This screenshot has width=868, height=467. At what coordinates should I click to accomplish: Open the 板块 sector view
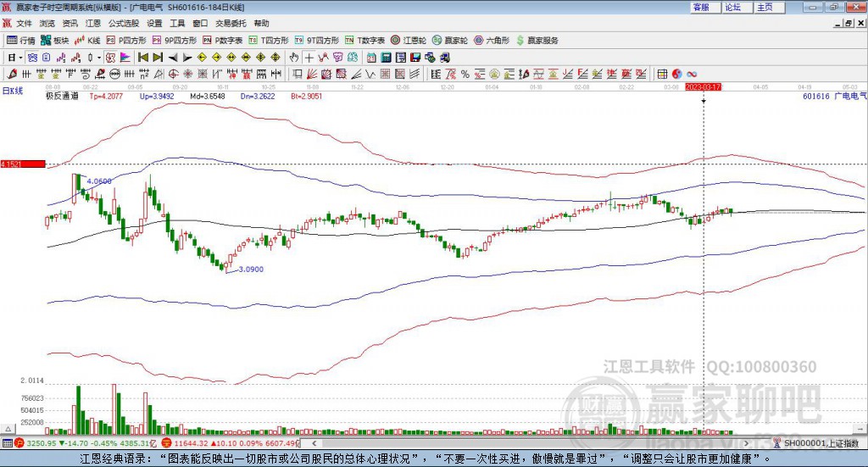coord(55,41)
